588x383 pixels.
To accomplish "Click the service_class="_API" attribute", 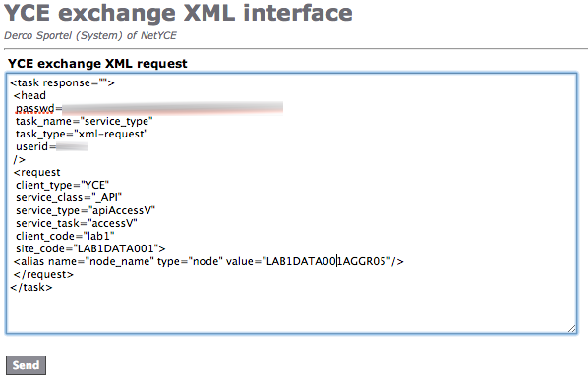I will (69, 197).
